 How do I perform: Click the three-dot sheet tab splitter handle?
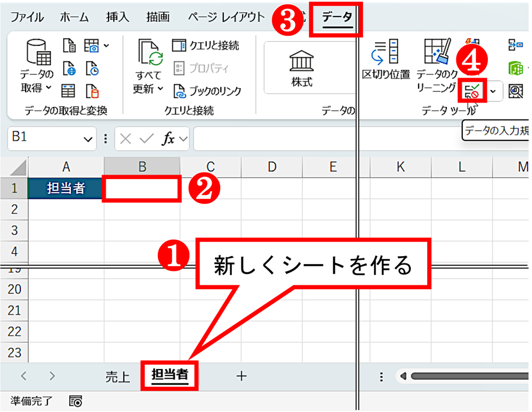(x=381, y=377)
